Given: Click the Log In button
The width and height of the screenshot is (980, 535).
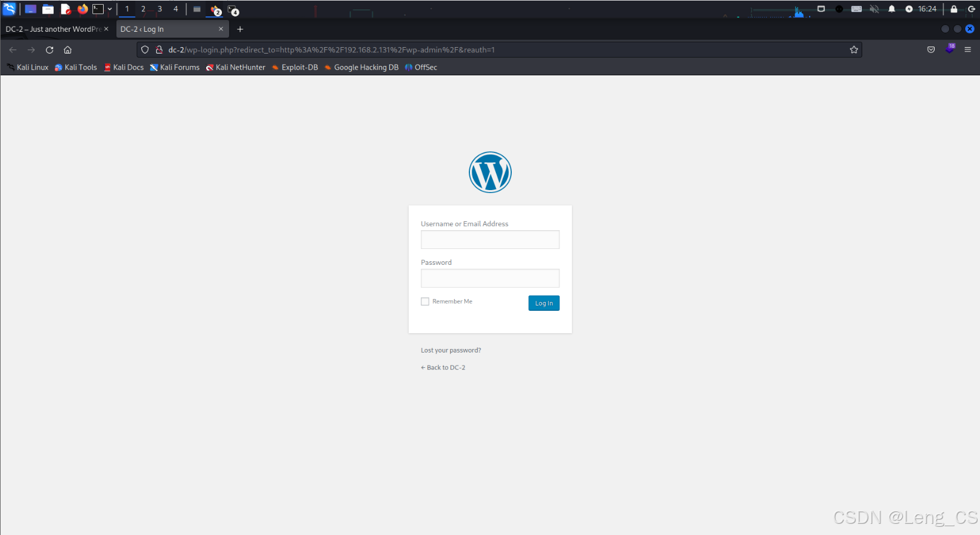Looking at the screenshot, I should point(544,303).
